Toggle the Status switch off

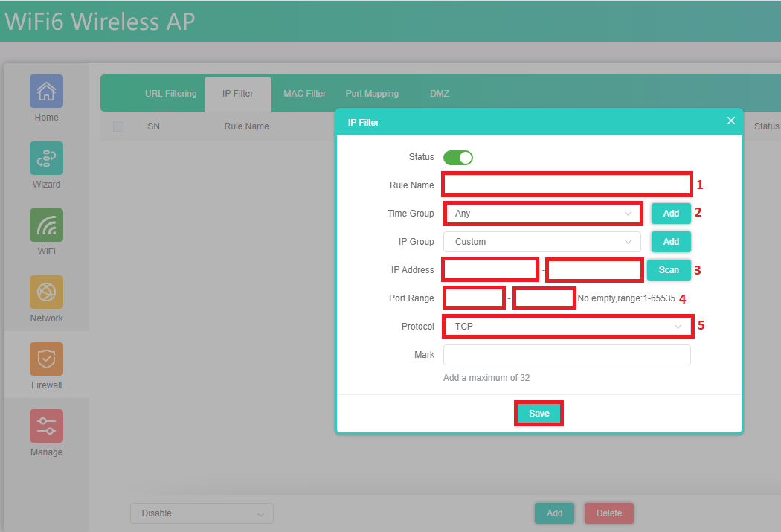[x=458, y=158]
